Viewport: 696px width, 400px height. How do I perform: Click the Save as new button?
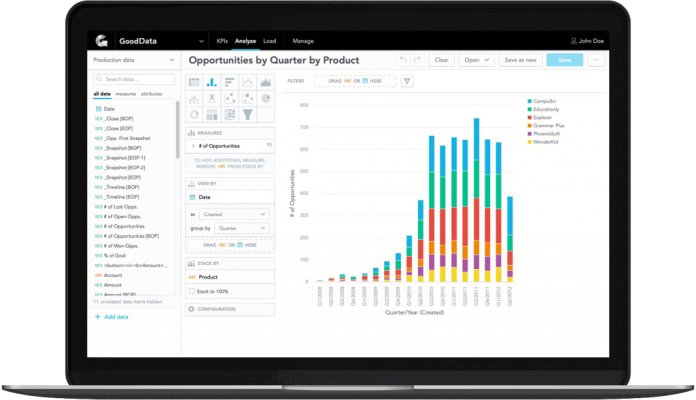[520, 60]
